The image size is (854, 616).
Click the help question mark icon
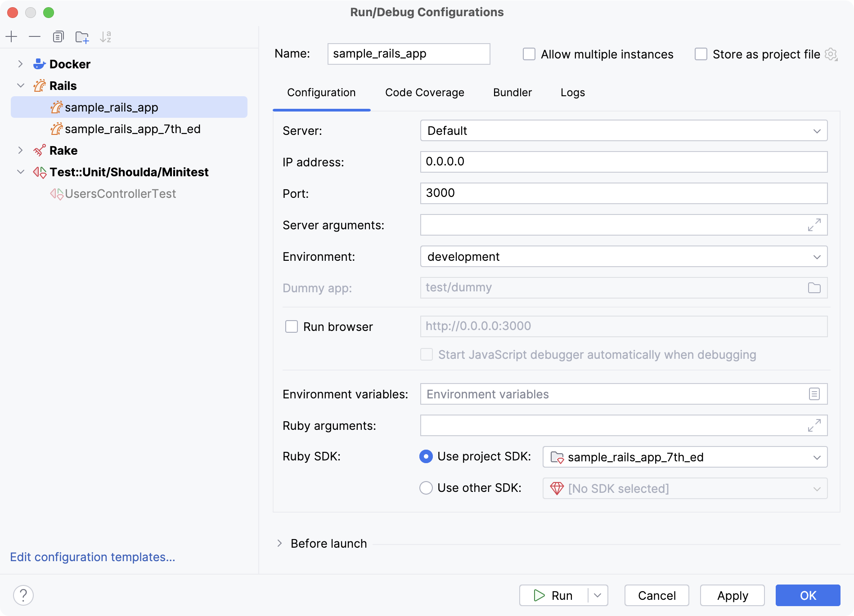click(x=22, y=595)
